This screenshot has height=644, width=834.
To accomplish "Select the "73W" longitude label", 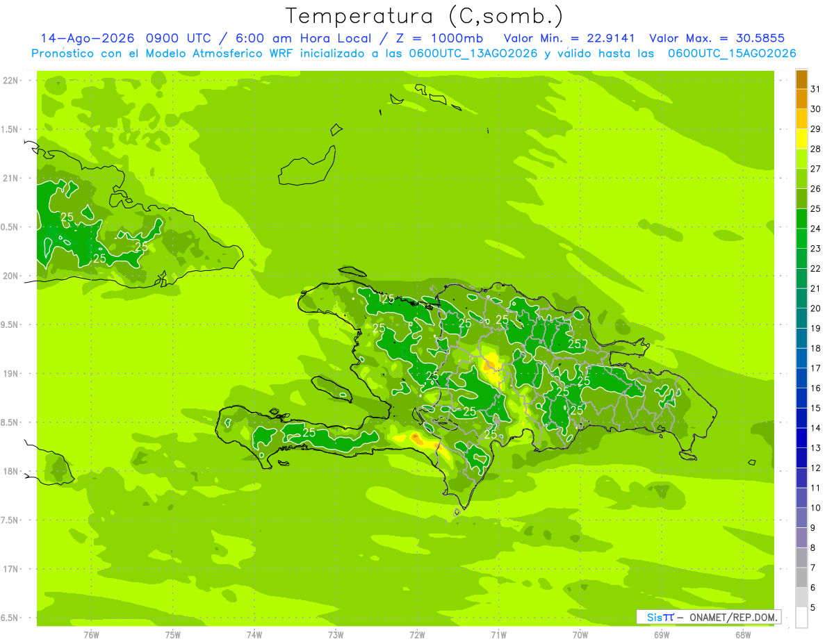I will click(336, 635).
